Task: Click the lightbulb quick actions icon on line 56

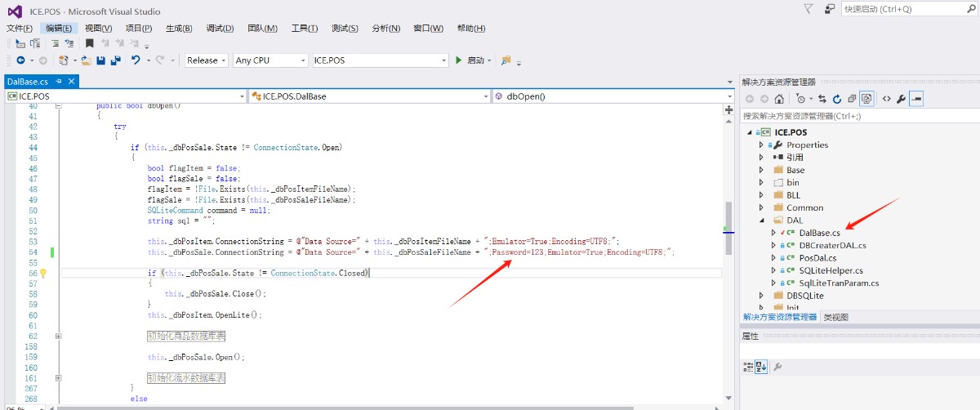Action: coord(43,273)
